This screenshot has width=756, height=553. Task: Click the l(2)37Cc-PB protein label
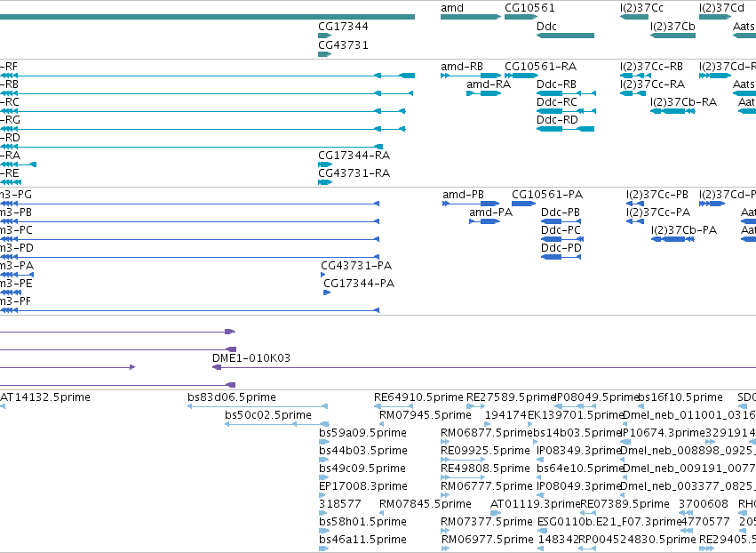click(657, 195)
